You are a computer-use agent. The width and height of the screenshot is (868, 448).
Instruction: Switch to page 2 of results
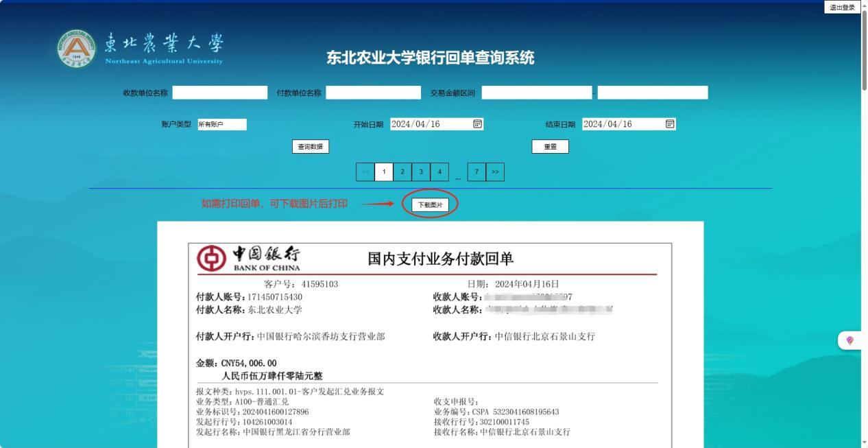[x=402, y=172]
